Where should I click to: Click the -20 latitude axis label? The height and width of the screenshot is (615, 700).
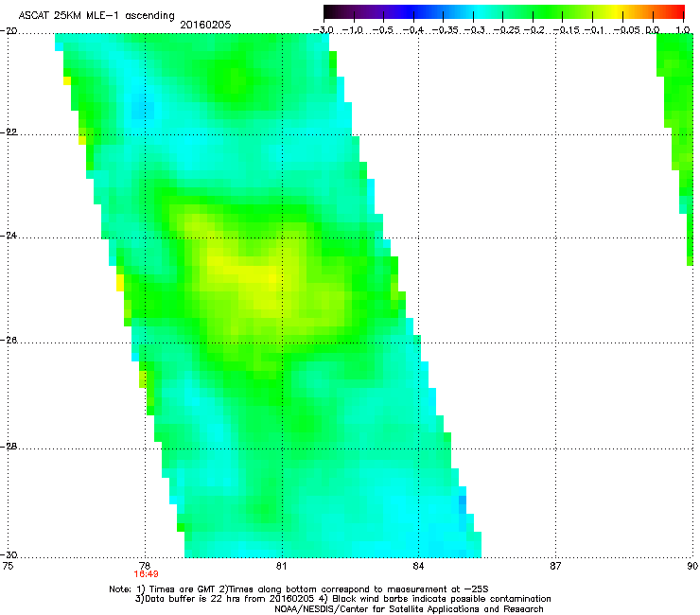(9, 31)
